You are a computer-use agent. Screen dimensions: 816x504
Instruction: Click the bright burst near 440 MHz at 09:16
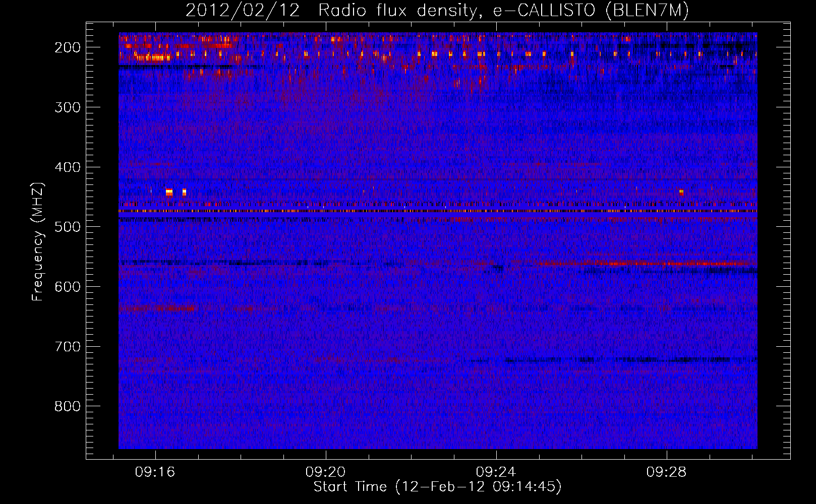click(x=169, y=192)
